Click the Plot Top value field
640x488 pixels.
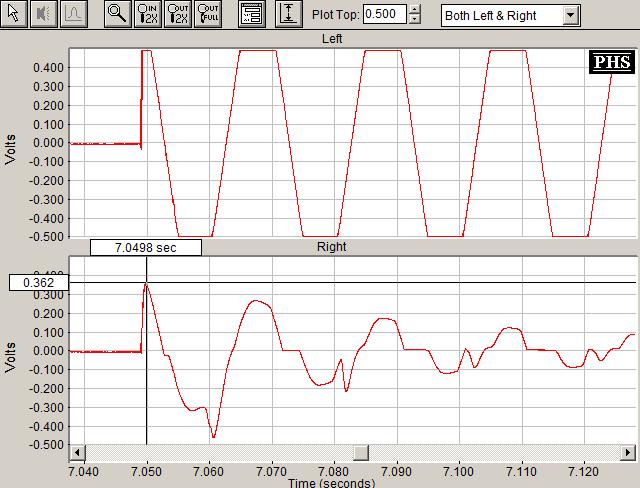point(385,14)
